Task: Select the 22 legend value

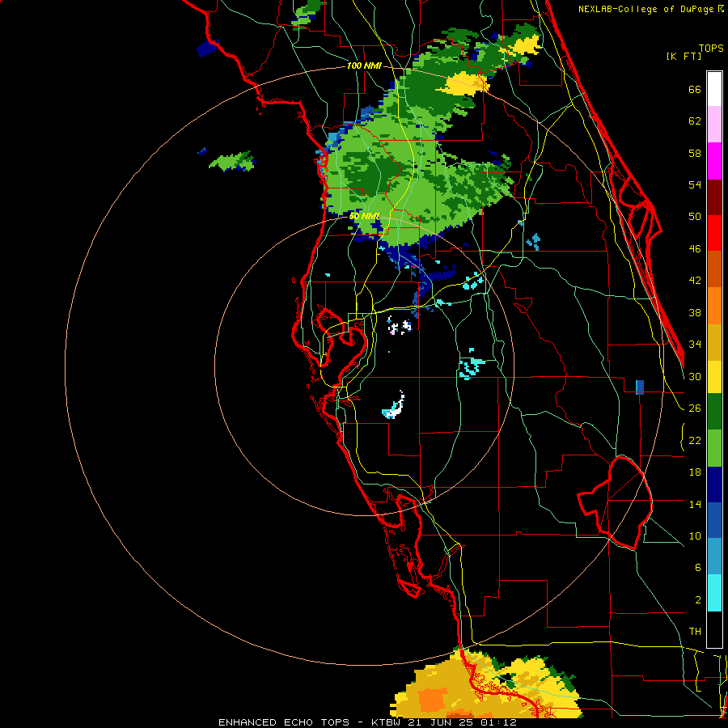Action: 695,440
